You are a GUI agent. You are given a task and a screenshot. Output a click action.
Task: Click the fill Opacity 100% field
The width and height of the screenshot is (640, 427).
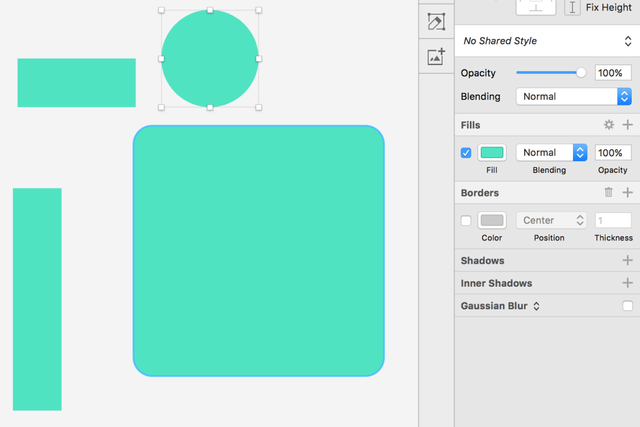[613, 153]
